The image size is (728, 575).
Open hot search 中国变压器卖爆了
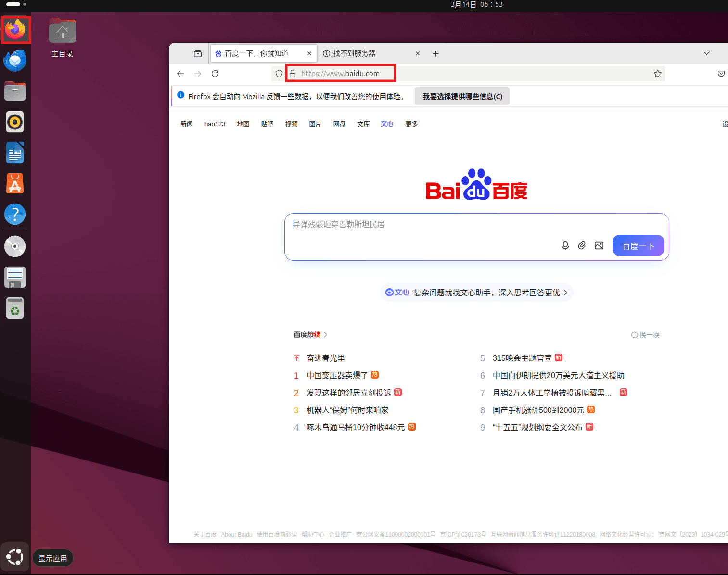point(337,375)
